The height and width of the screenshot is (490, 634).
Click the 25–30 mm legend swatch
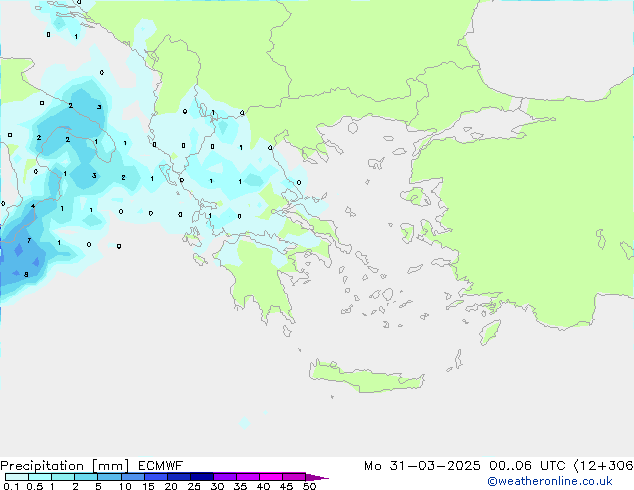tap(201, 477)
